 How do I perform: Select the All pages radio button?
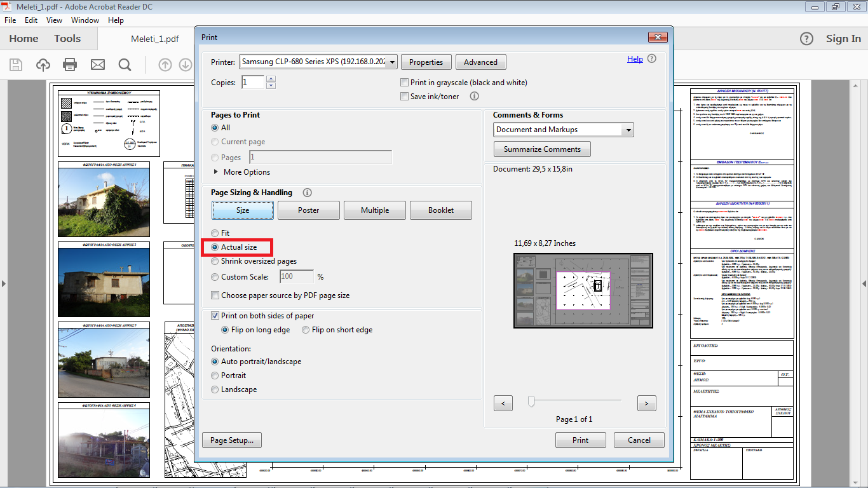click(x=215, y=128)
